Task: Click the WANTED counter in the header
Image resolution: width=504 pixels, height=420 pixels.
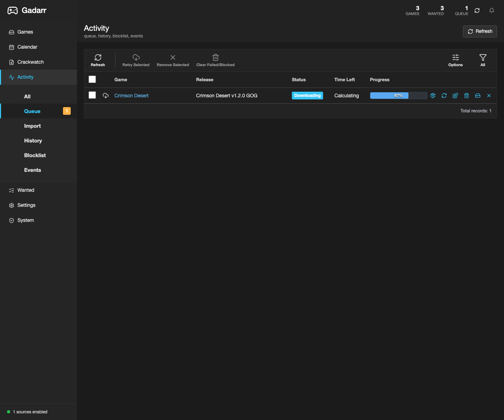Action: pos(436,10)
